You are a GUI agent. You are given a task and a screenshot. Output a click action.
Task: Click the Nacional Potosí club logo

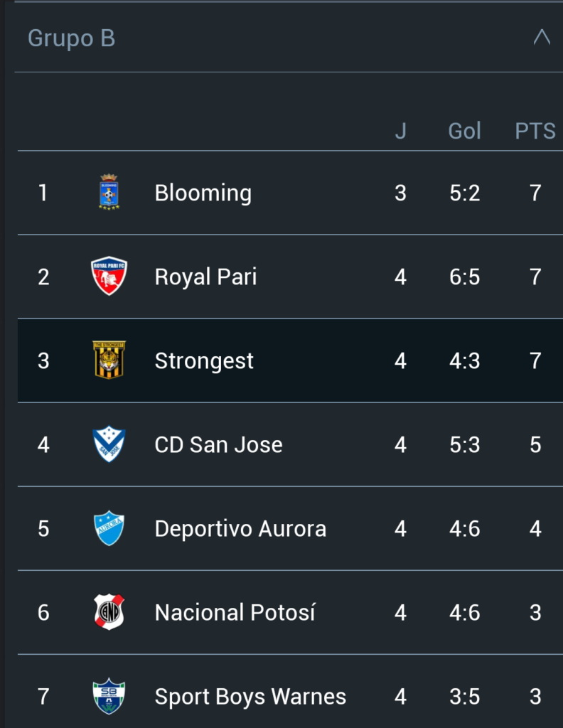(109, 612)
